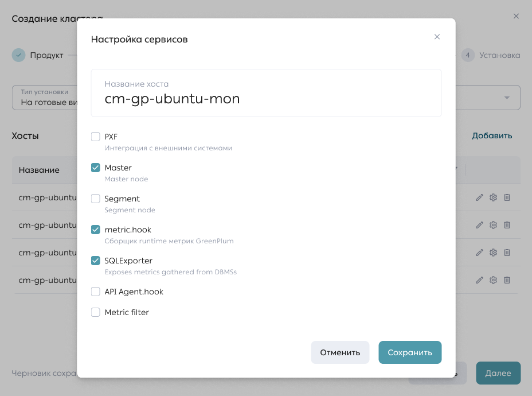This screenshot has height=396, width=532.
Task: Click the Далее button
Action: 498,373
